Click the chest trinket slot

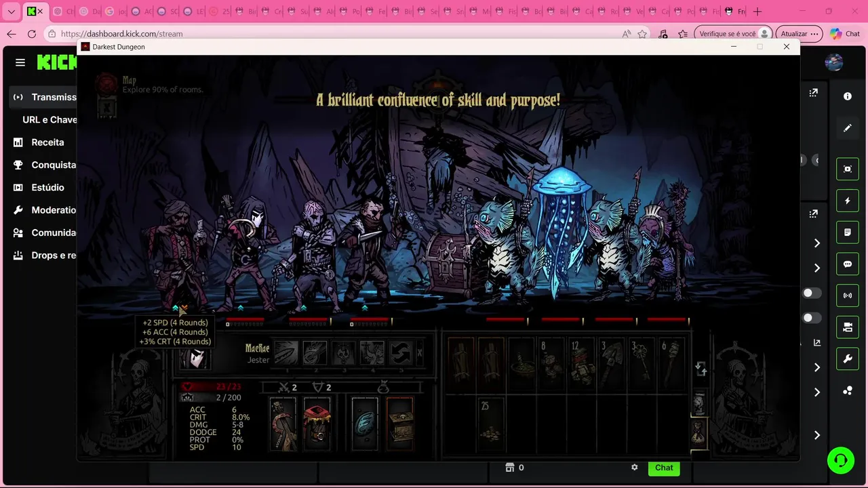coord(399,424)
